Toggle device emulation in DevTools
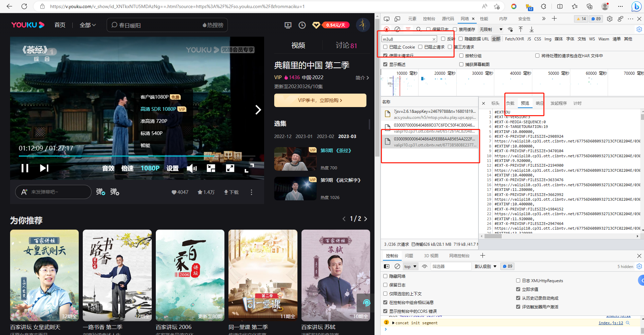 [397, 19]
